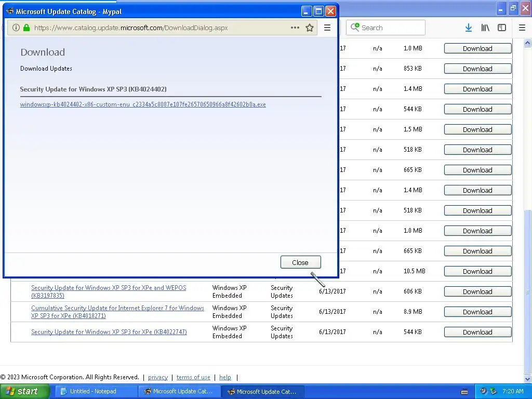The width and height of the screenshot is (532, 399).
Task: Open the help footer link
Action: coord(225,377)
